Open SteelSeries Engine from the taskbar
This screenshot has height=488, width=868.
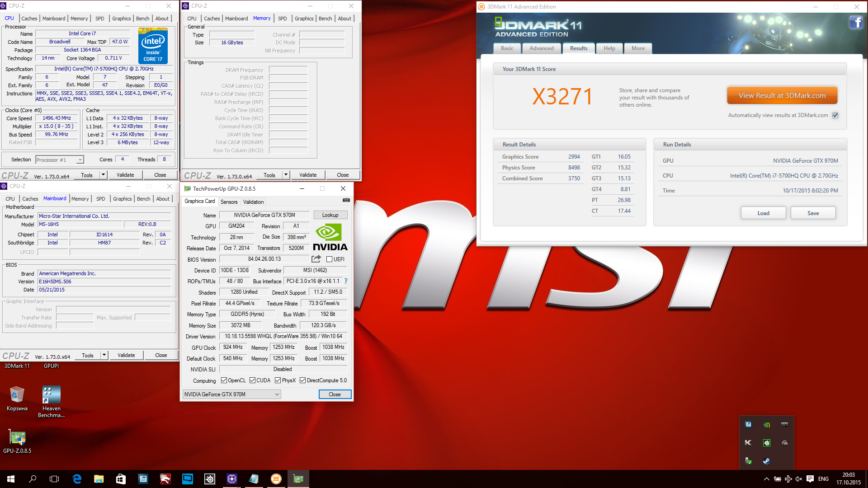click(209, 479)
